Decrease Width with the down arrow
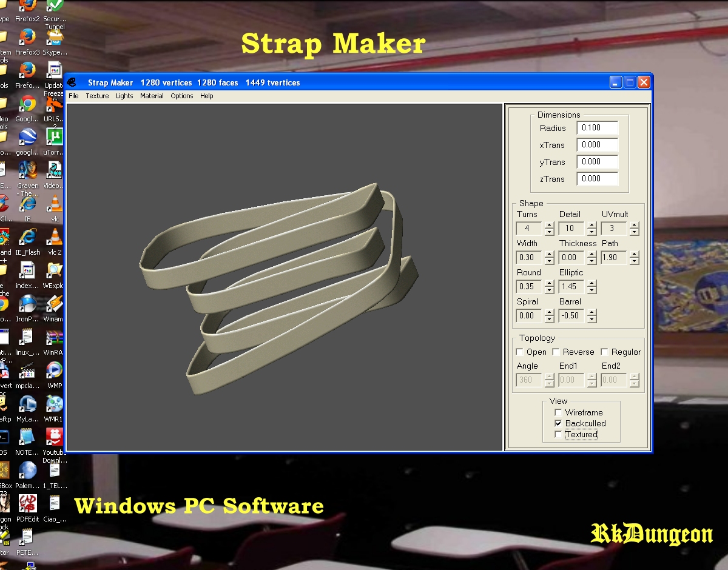The height and width of the screenshot is (570, 728). point(550,261)
